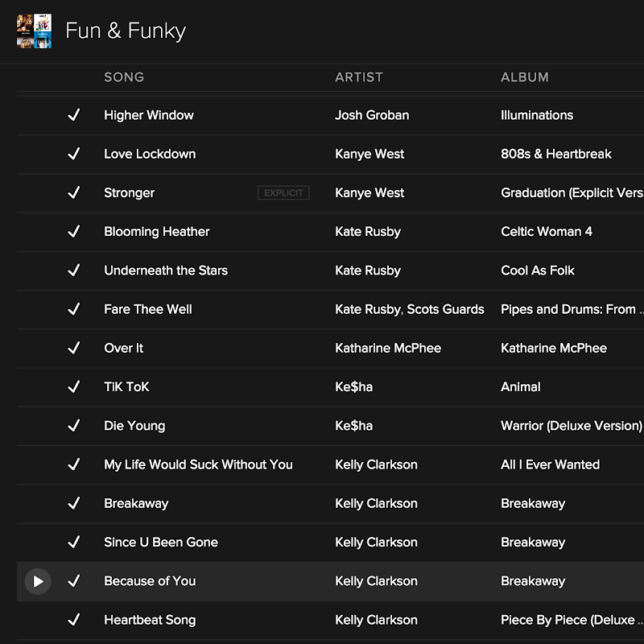Open Ke$ha on Die Young row
Screen dimensions: 644x644
pos(354,426)
